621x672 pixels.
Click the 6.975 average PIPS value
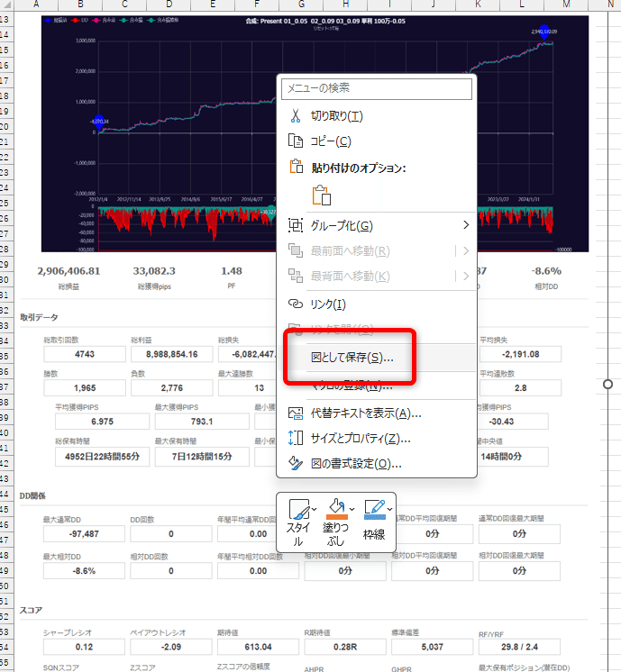102,422
